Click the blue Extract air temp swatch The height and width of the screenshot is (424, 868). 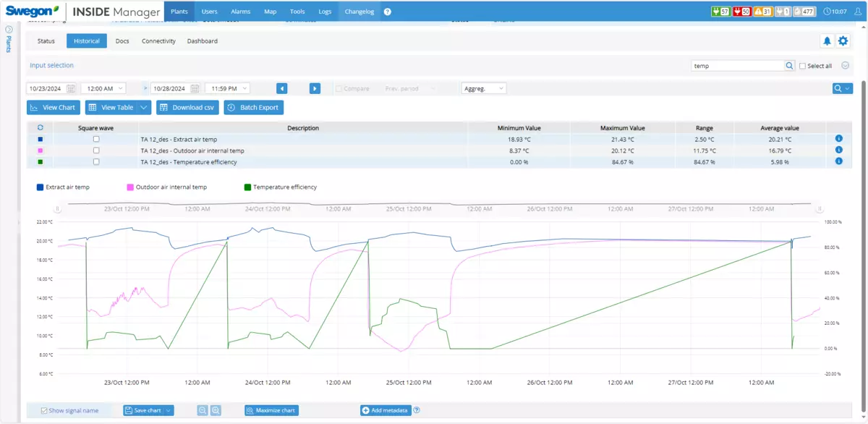click(x=40, y=187)
